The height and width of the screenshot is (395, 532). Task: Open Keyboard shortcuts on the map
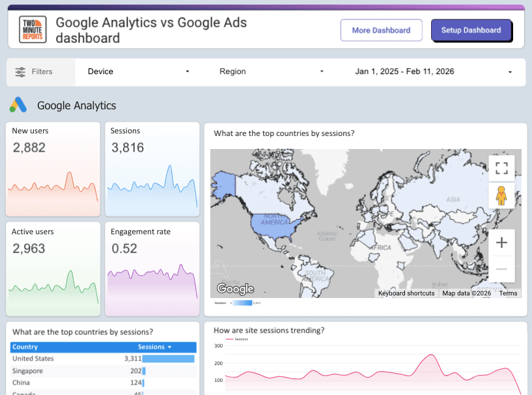[406, 293]
